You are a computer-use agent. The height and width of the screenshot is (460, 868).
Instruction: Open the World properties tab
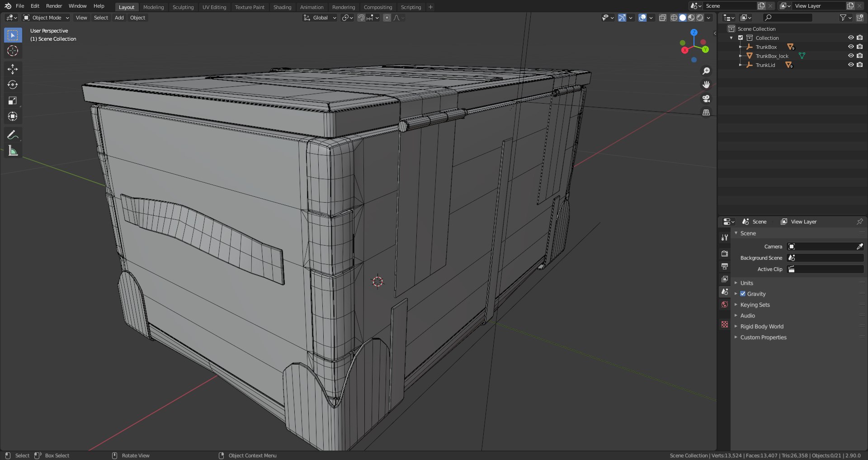pos(725,304)
